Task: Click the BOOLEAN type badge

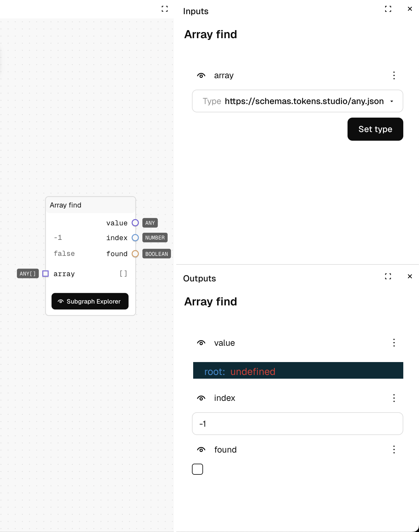Action: click(x=157, y=254)
